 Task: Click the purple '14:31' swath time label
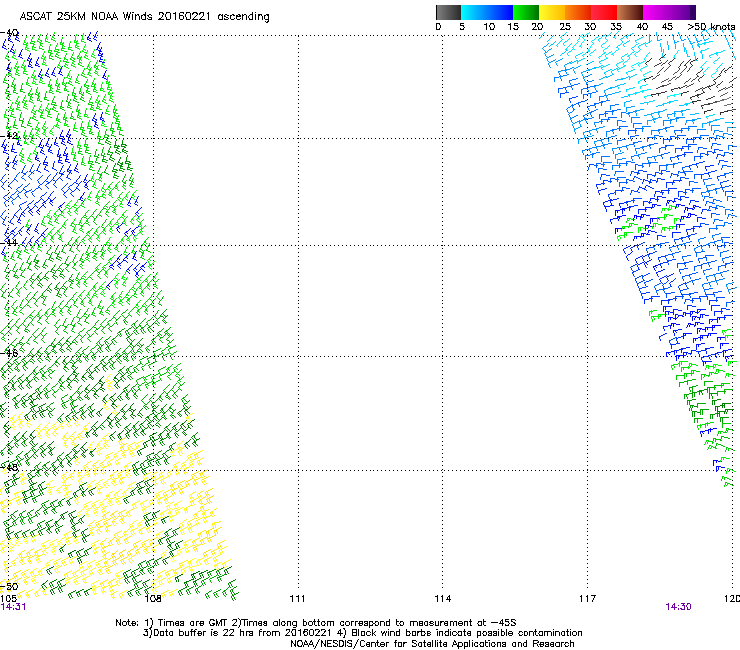[13, 607]
